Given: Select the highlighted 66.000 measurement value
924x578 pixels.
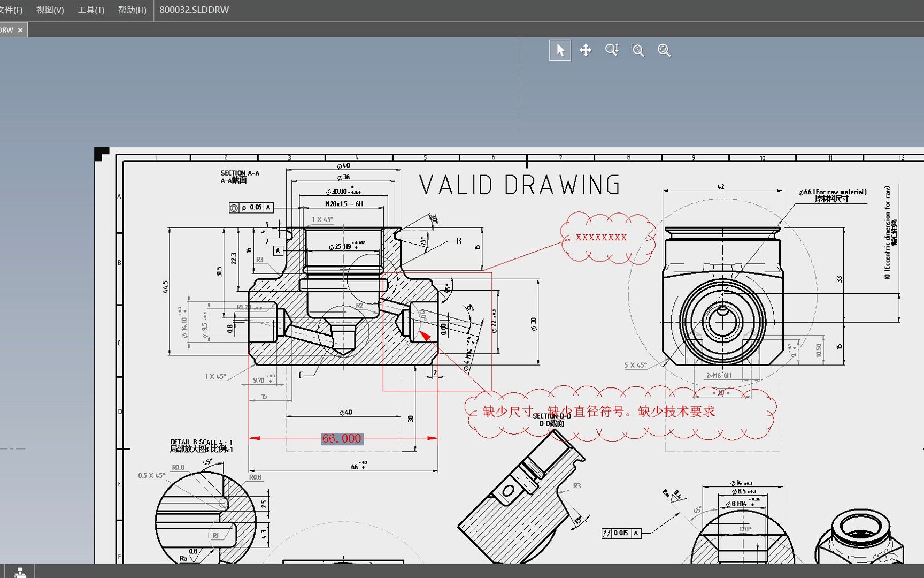Looking at the screenshot, I should [342, 439].
